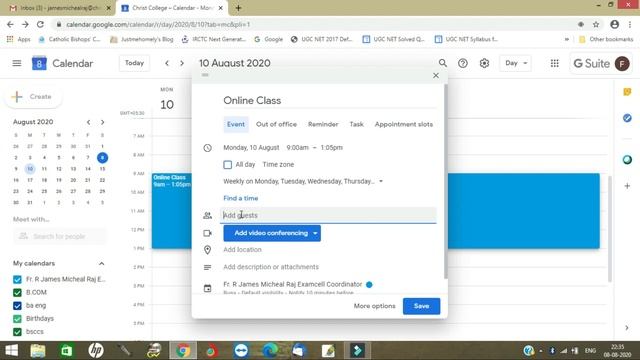Viewport: 640px width, 360px height.
Task: Collapse My calendars section
Action: [102, 264]
